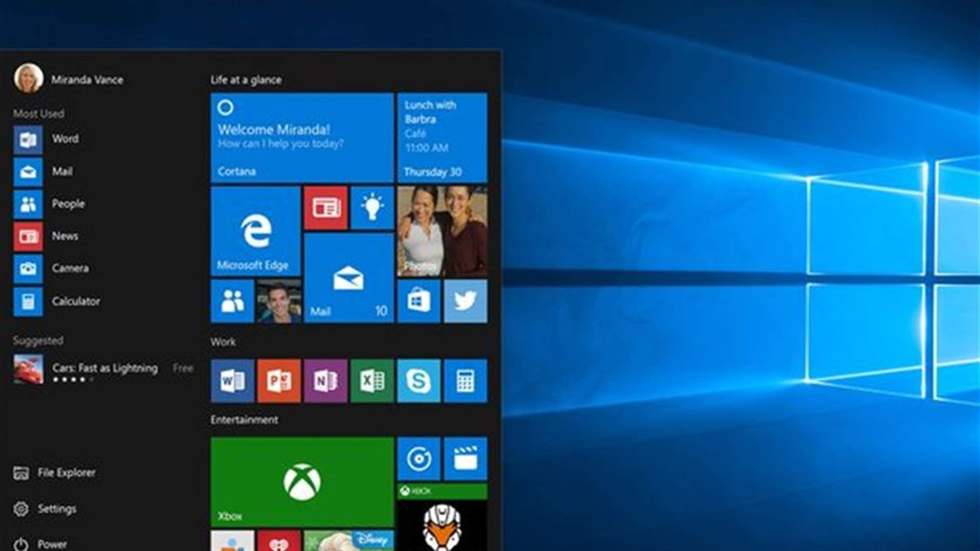Image resolution: width=980 pixels, height=551 pixels.
Task: Open News in the Most Used list
Action: [x=46, y=236]
